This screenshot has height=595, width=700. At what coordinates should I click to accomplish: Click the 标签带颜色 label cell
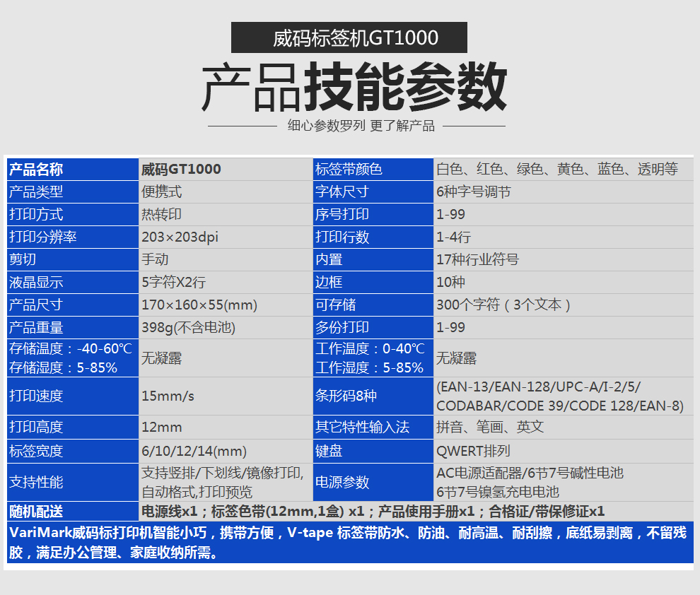tap(373, 170)
